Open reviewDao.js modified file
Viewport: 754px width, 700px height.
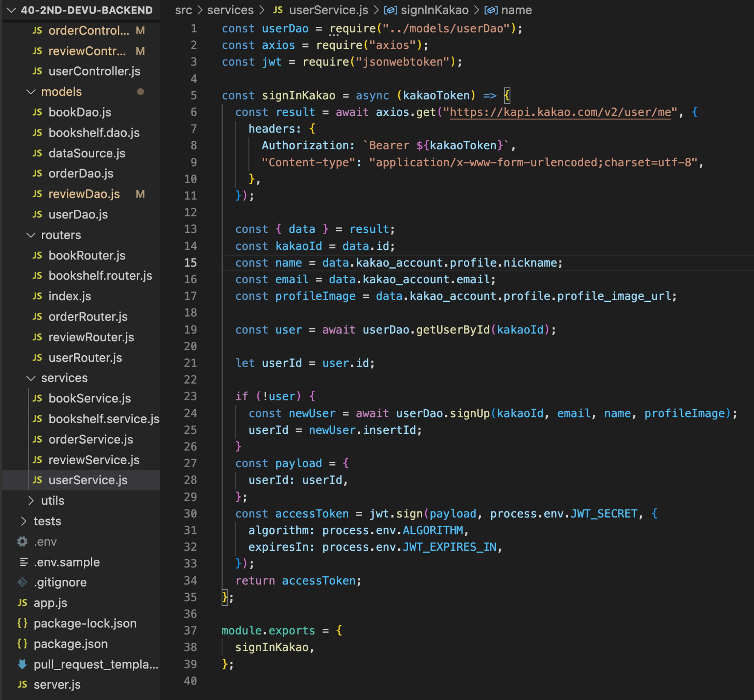pyautogui.click(x=84, y=194)
